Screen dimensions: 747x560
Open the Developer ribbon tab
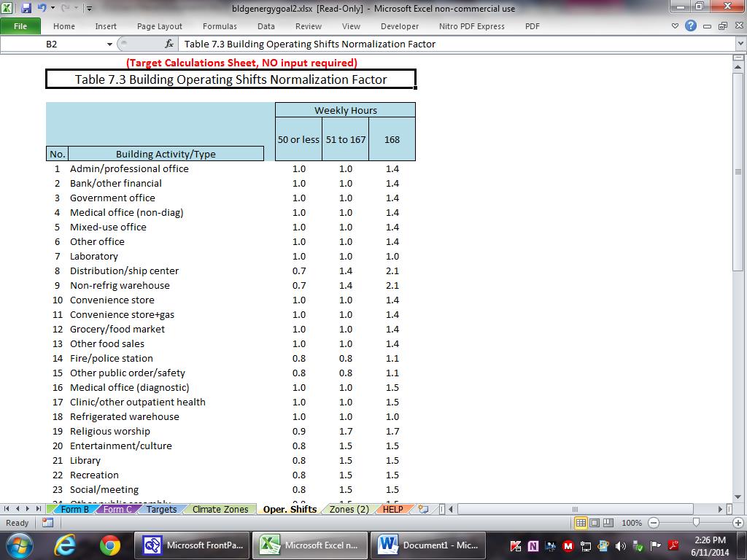tap(400, 26)
